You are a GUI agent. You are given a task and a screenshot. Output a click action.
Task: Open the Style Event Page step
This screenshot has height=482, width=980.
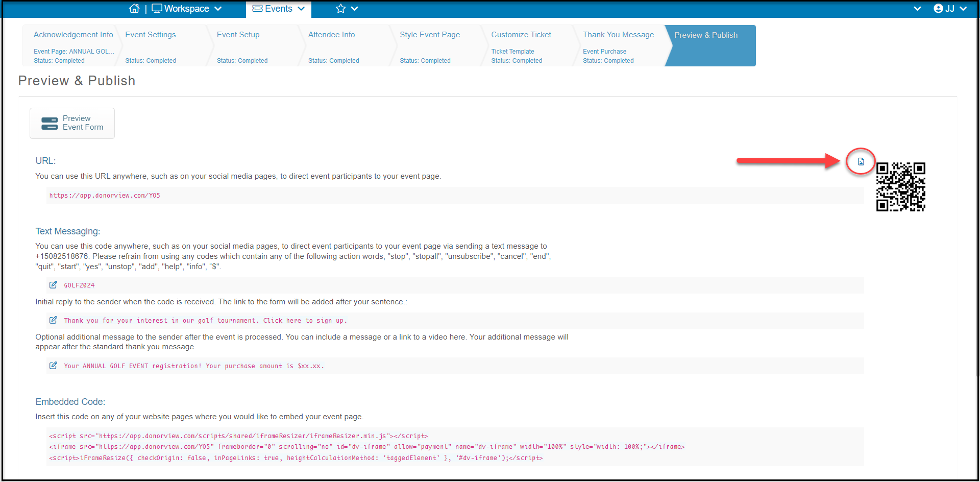tap(435, 45)
